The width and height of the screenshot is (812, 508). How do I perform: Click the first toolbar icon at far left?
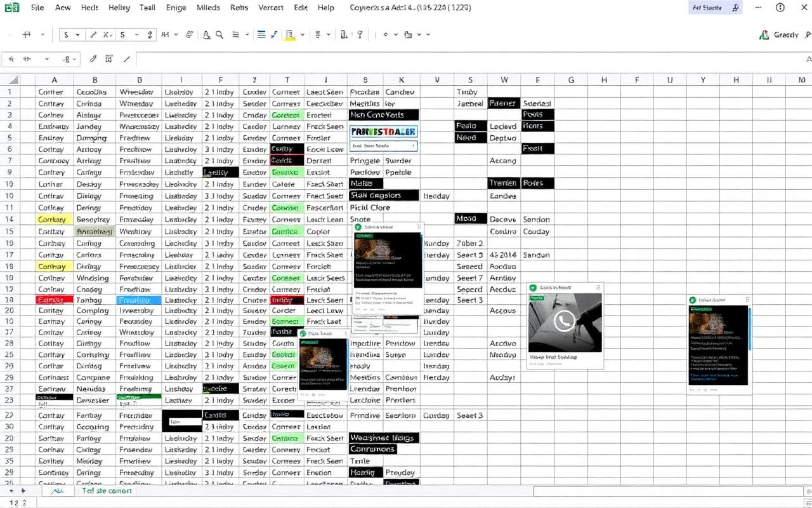pos(27,34)
